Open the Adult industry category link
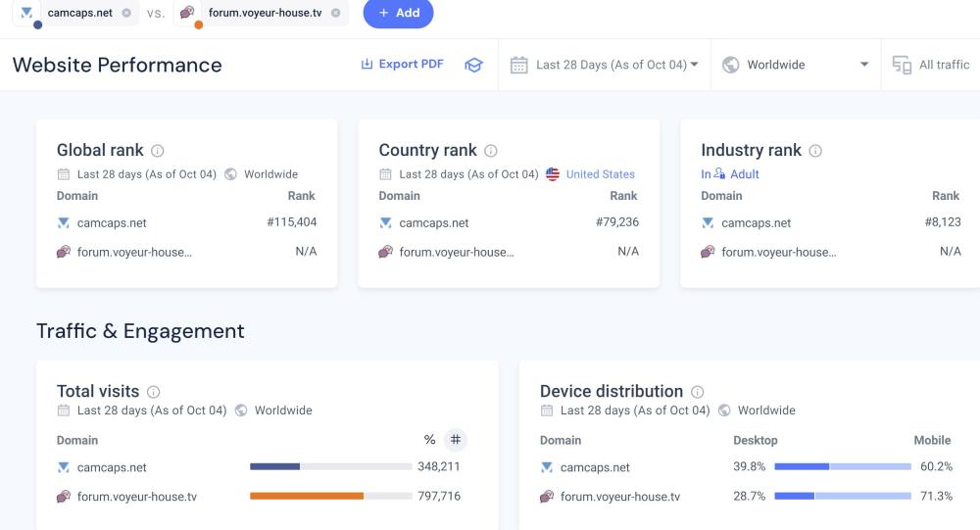This screenshot has width=980, height=530. point(744,174)
